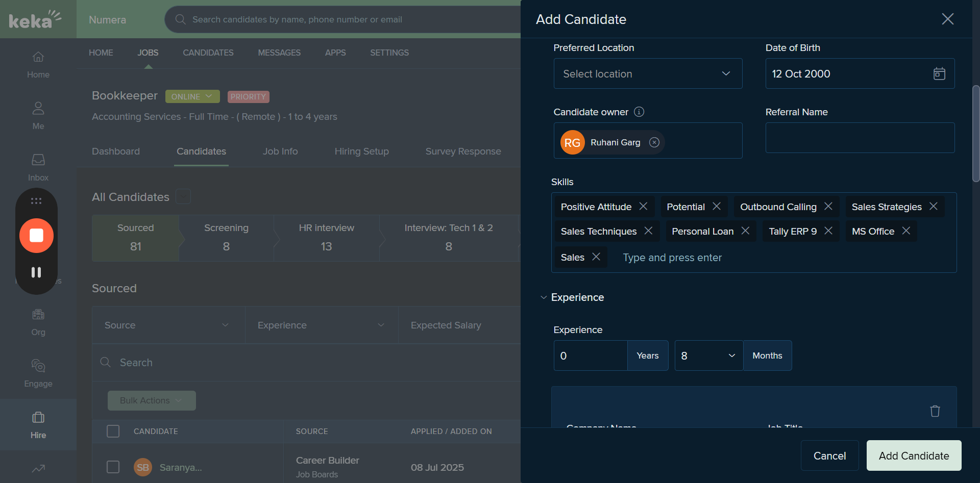Select the Sourced stage
The image size is (980, 483).
[135, 238]
